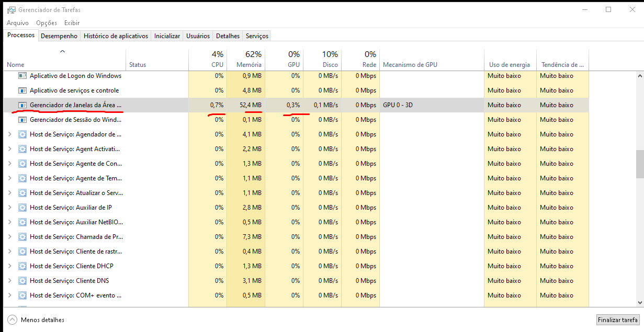The height and width of the screenshot is (332, 644).
Task: Select row name 'Gerenciador de Sessão do Wind...'
Action: [x=76, y=120]
